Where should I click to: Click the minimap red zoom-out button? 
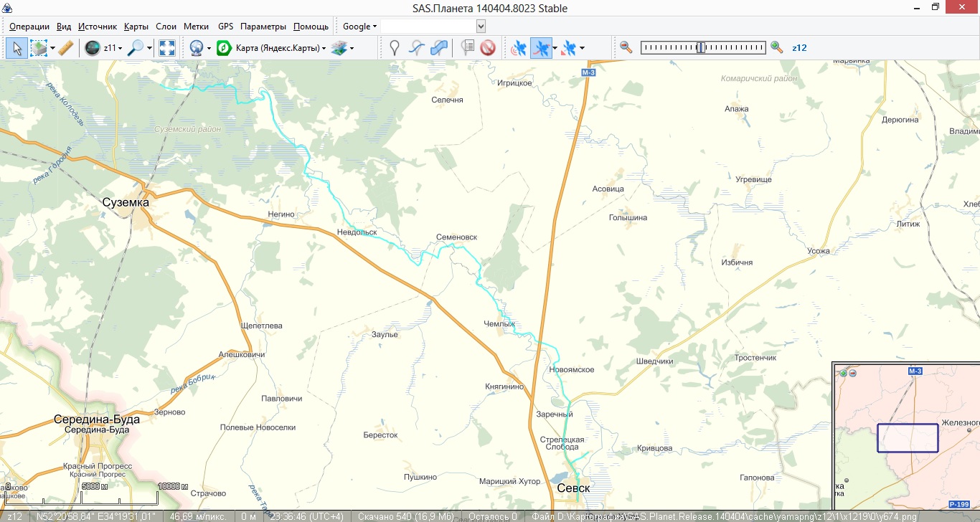(852, 373)
